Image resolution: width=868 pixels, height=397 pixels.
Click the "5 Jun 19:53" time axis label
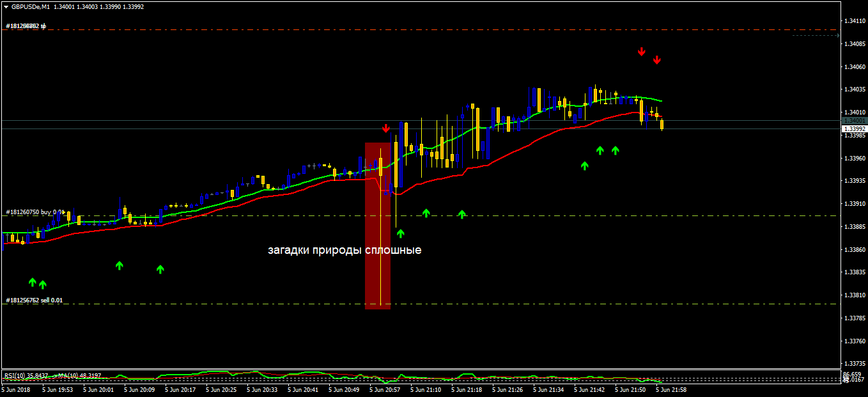point(58,389)
